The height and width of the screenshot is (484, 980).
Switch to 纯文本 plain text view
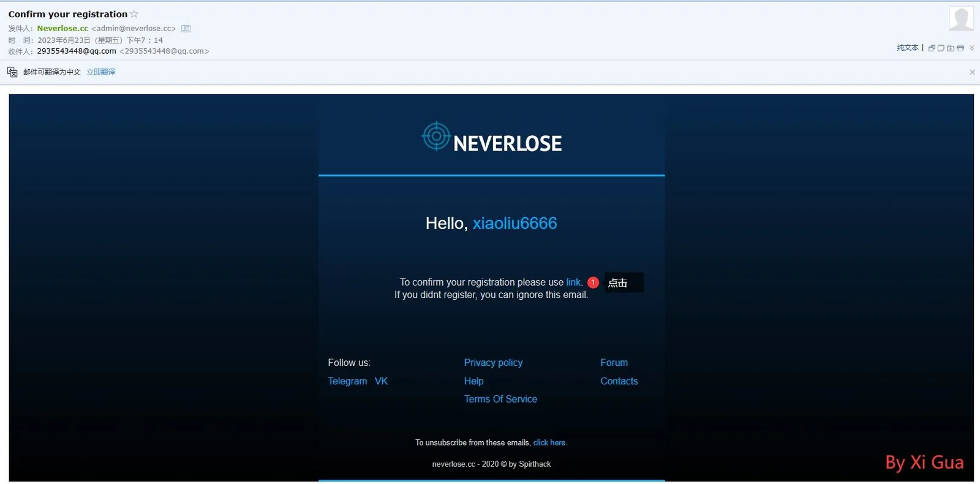pos(908,48)
